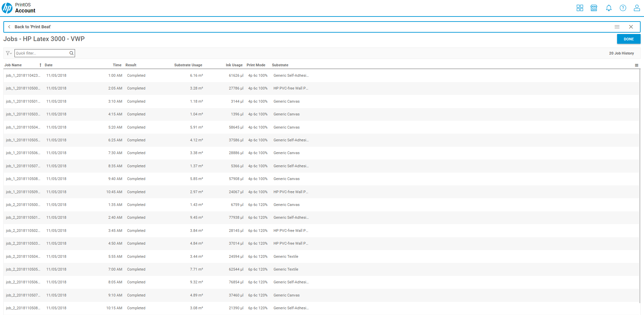Select job_2_2018110508 row name

pos(23,308)
